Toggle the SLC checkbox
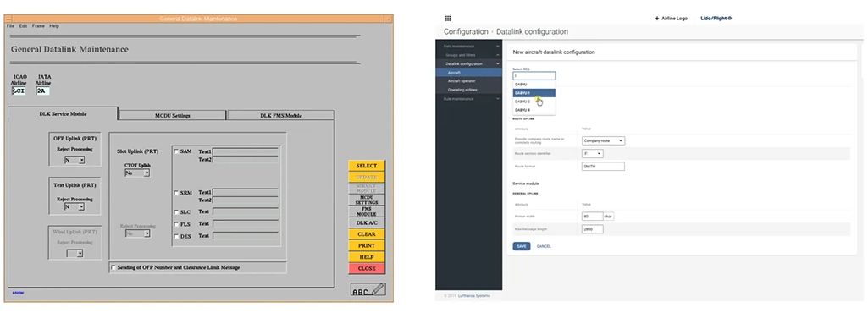Viewport: 868px width, 313px height. 176,212
